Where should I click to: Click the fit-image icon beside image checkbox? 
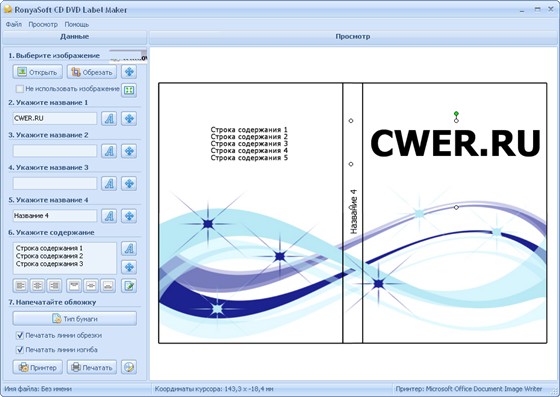point(129,90)
